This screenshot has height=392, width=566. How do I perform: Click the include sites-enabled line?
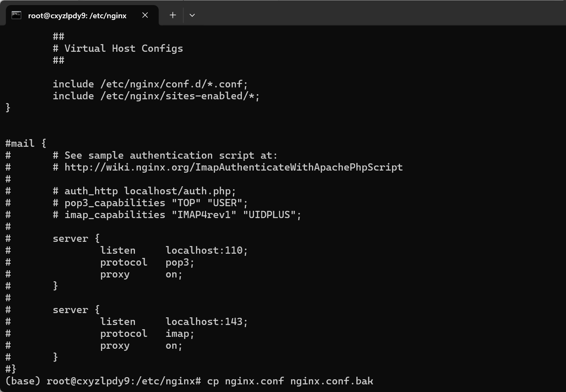click(156, 96)
